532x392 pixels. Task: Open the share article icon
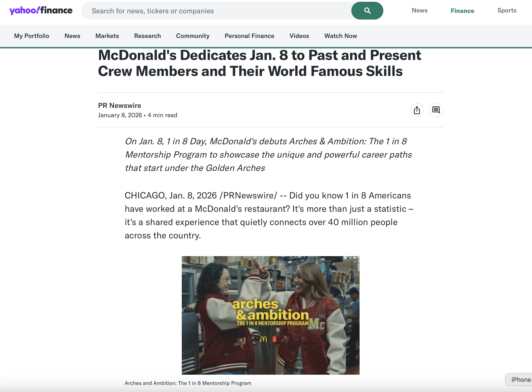(417, 110)
